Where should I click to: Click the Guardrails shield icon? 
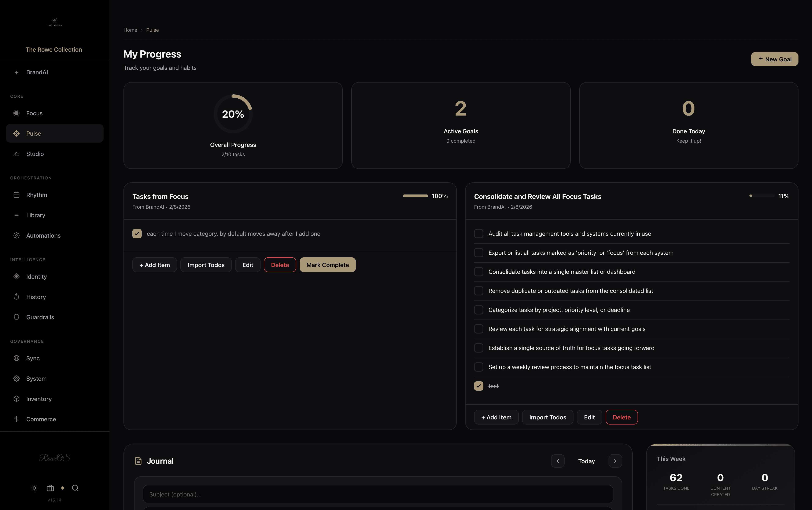pos(16,317)
